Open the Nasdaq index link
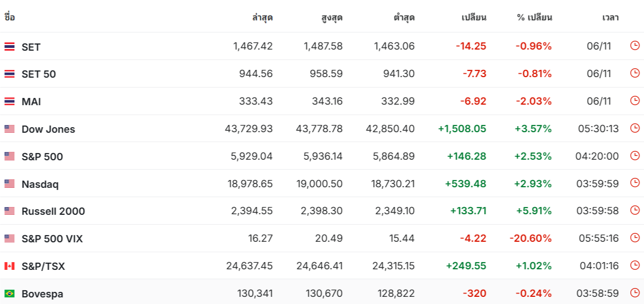This screenshot has height=304, width=644. pos(40,184)
